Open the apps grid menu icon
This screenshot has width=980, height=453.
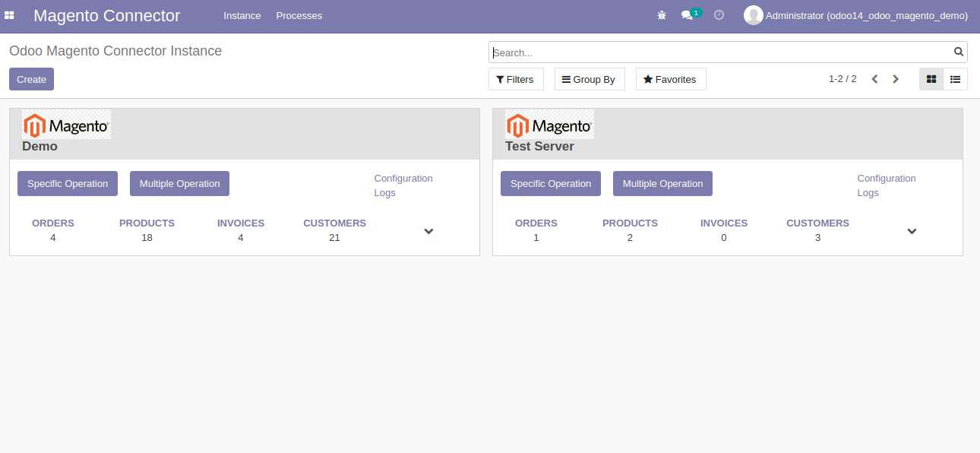(9, 15)
